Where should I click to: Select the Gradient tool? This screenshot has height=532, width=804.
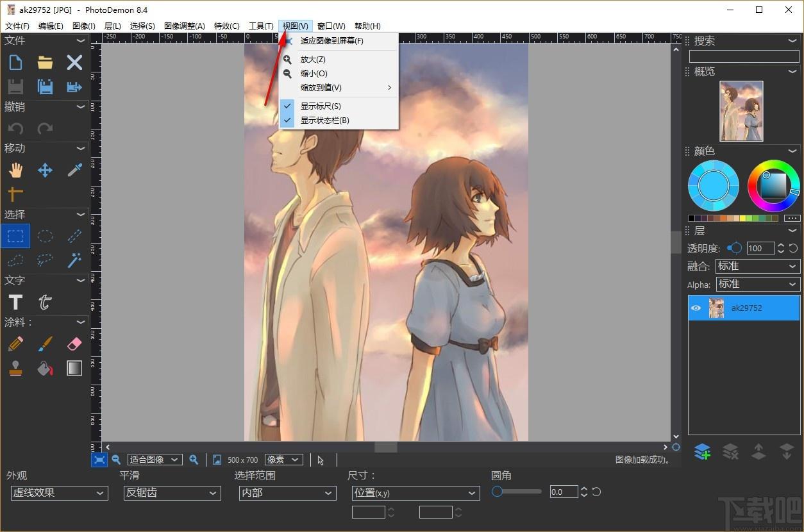click(74, 368)
